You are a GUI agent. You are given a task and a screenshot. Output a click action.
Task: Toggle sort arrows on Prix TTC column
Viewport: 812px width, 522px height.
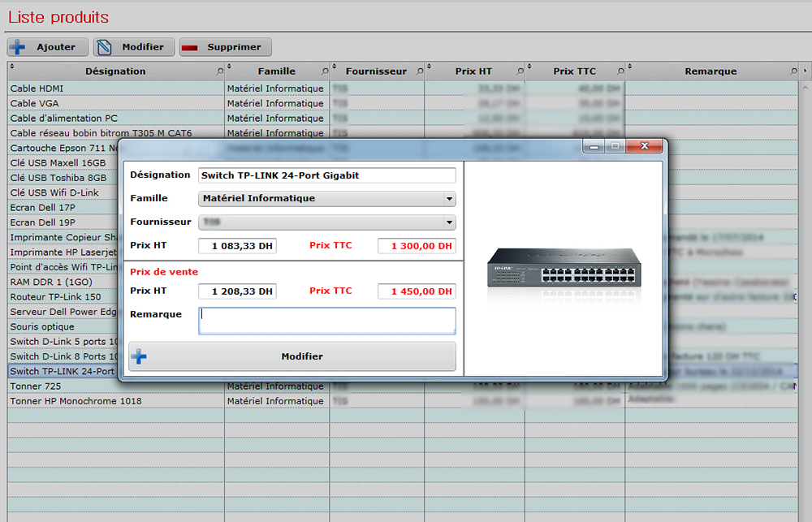(529, 67)
